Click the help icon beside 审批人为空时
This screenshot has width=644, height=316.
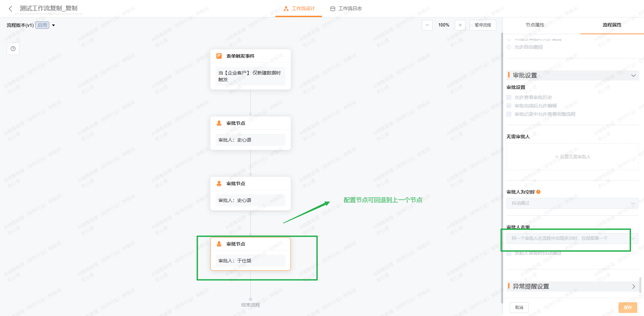tap(538, 192)
